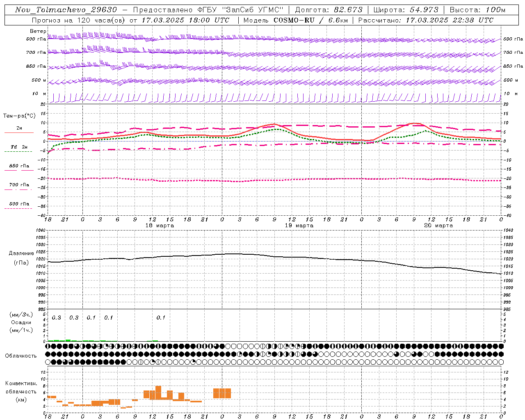Click the Конвективн. convective cloud label
525x420 pixels.
click(21, 383)
